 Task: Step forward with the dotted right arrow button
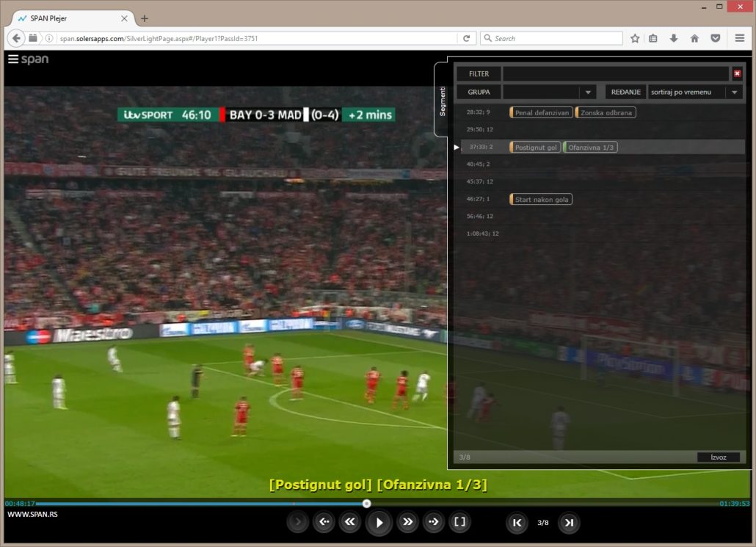coord(433,521)
